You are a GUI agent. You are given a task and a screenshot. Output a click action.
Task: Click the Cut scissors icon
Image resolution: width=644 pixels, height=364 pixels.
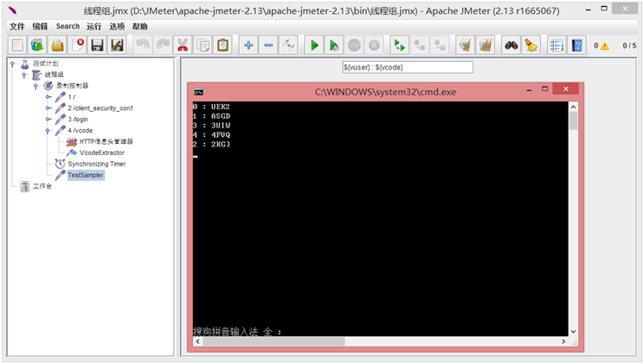coord(183,45)
